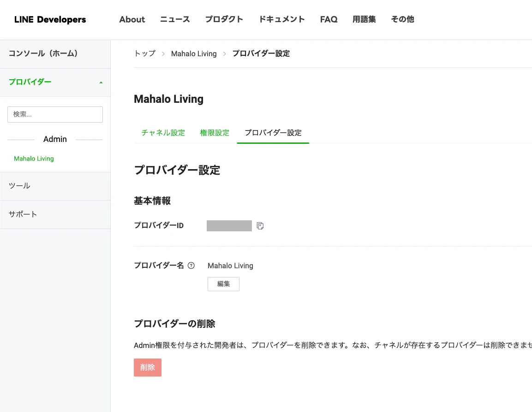Open the provider name help icon
The width and height of the screenshot is (532, 412).
click(x=191, y=265)
